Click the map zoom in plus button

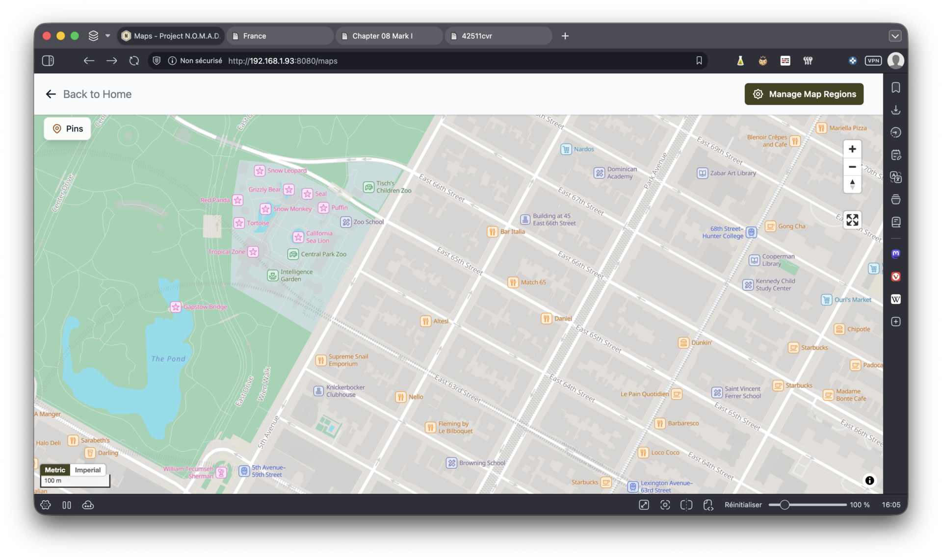(852, 149)
